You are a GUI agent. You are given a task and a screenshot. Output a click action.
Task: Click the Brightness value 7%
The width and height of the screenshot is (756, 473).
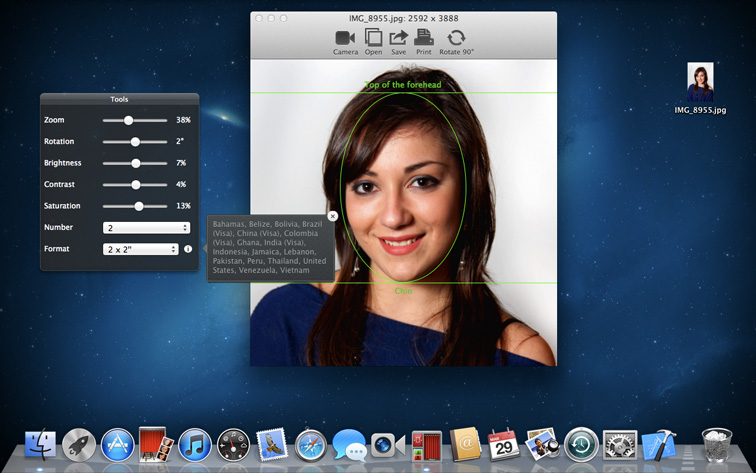click(x=181, y=163)
